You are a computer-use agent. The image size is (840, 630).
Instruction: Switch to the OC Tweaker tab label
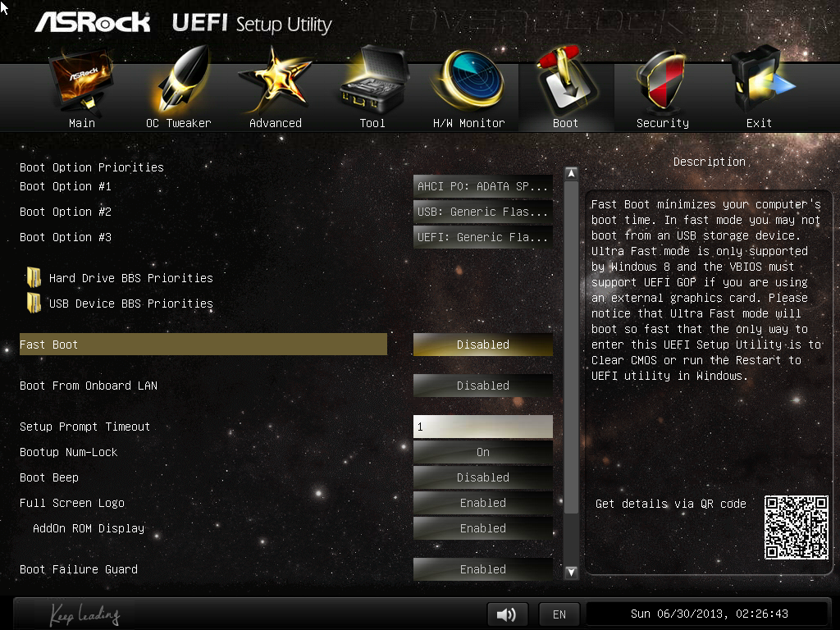178,123
